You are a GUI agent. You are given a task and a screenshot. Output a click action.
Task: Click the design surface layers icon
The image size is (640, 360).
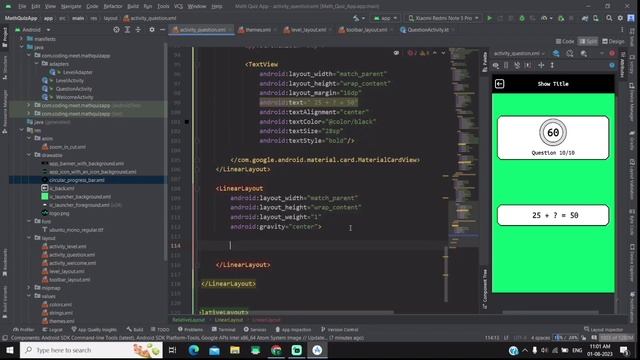(556, 53)
